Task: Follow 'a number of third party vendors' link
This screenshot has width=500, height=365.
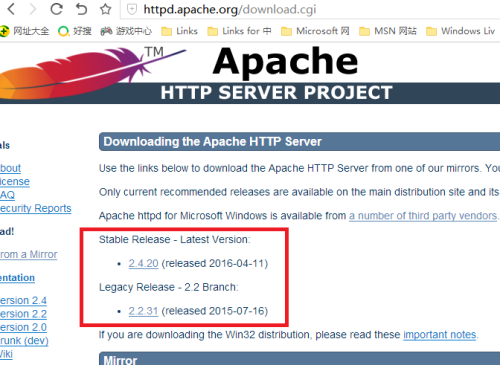Action: coord(423,216)
